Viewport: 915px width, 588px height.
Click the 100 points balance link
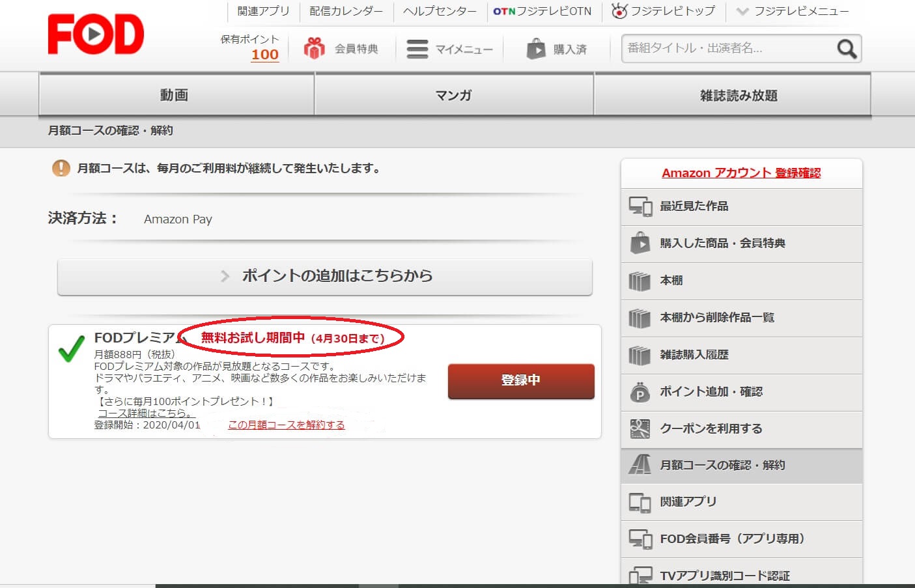pyautogui.click(x=265, y=55)
